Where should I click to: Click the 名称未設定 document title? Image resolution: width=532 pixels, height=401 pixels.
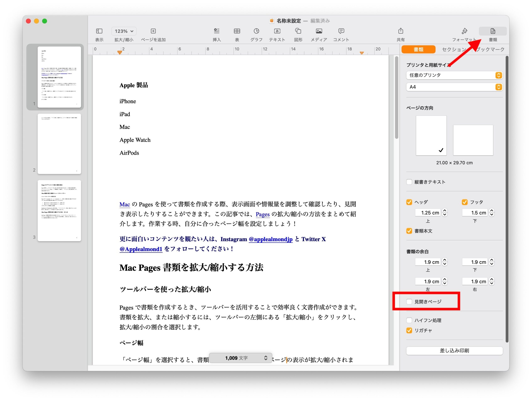tap(289, 21)
